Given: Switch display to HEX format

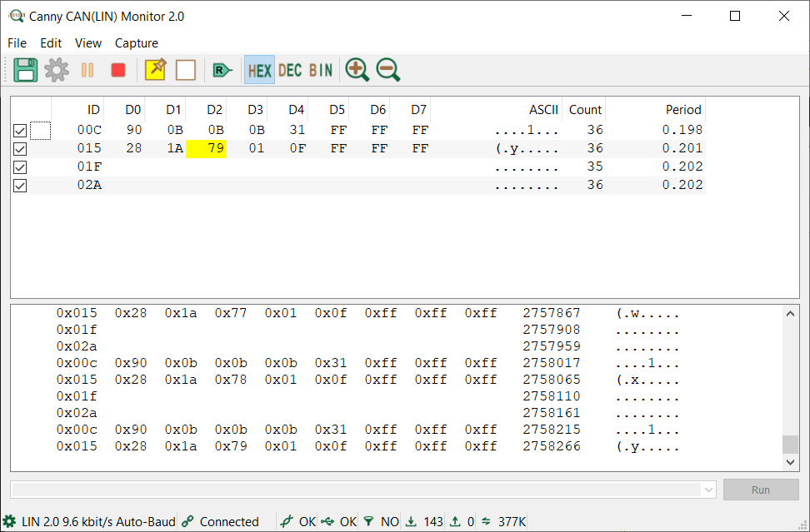Looking at the screenshot, I should (x=259, y=70).
